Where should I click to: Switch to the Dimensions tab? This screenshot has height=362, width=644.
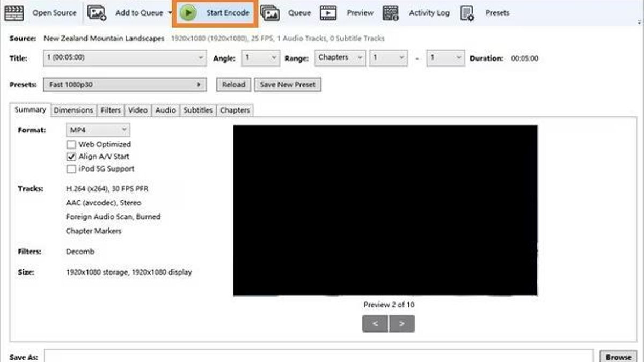point(74,110)
